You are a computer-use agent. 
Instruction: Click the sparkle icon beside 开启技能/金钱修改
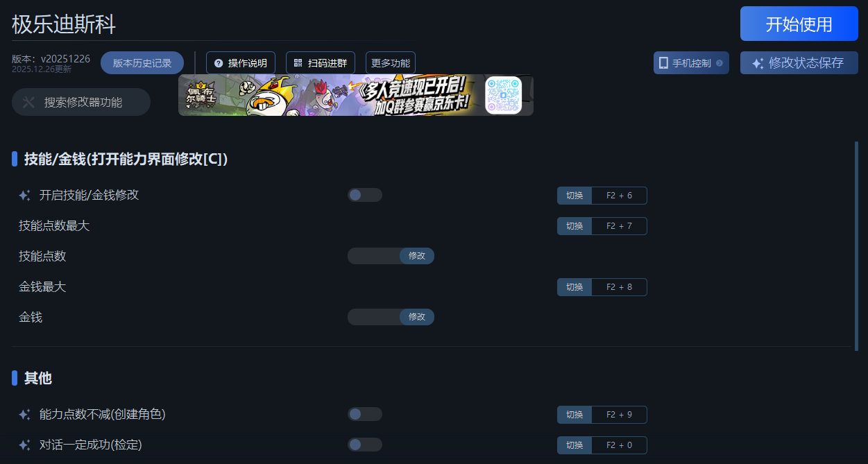click(x=24, y=196)
